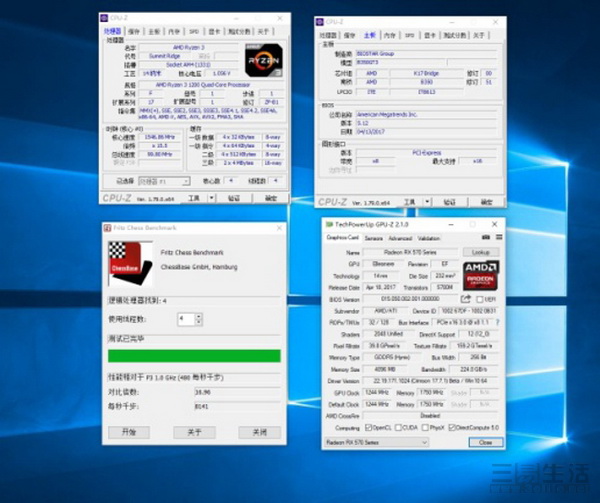Click "AMD Ryzen 3 1200 Quad-Core Processor" specification text

pyautogui.click(x=203, y=85)
